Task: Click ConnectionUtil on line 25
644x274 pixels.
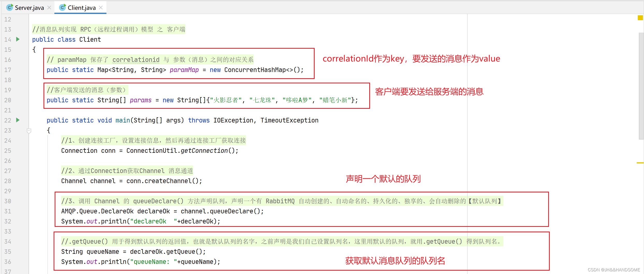Action: (x=152, y=151)
